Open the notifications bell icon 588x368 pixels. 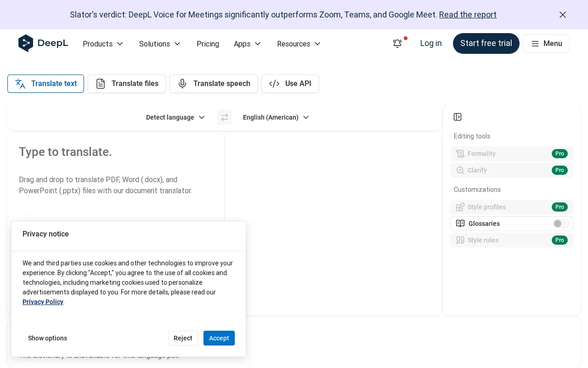[397, 43]
